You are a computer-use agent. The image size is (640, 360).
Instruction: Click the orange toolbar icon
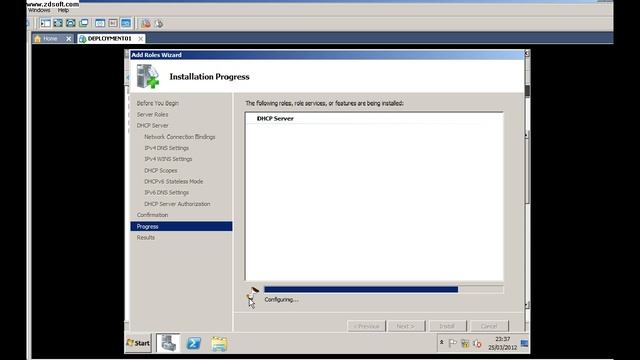pyautogui.click(x=146, y=24)
